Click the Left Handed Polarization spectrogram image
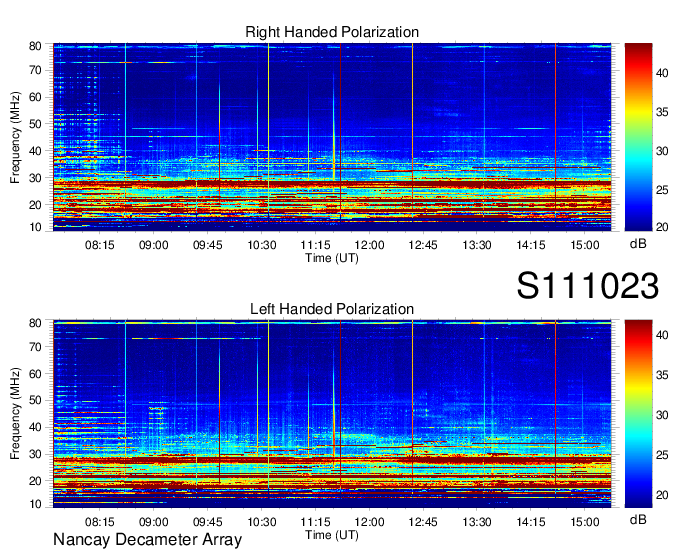The height and width of the screenshot is (552, 680). (332, 414)
